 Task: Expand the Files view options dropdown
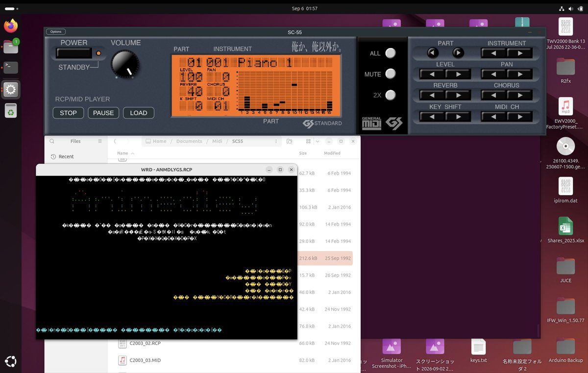[x=318, y=141]
